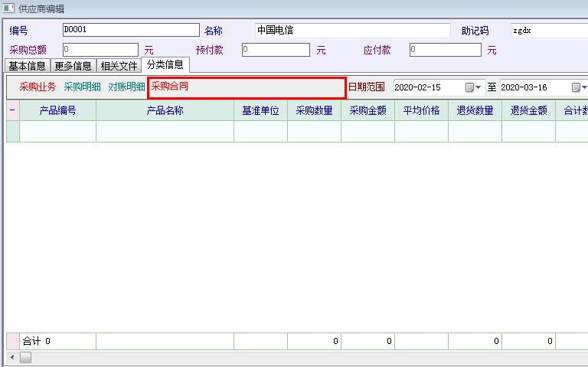Expand the end date dropdown arrow
Viewport: 588px width, 367px height.
coord(584,87)
